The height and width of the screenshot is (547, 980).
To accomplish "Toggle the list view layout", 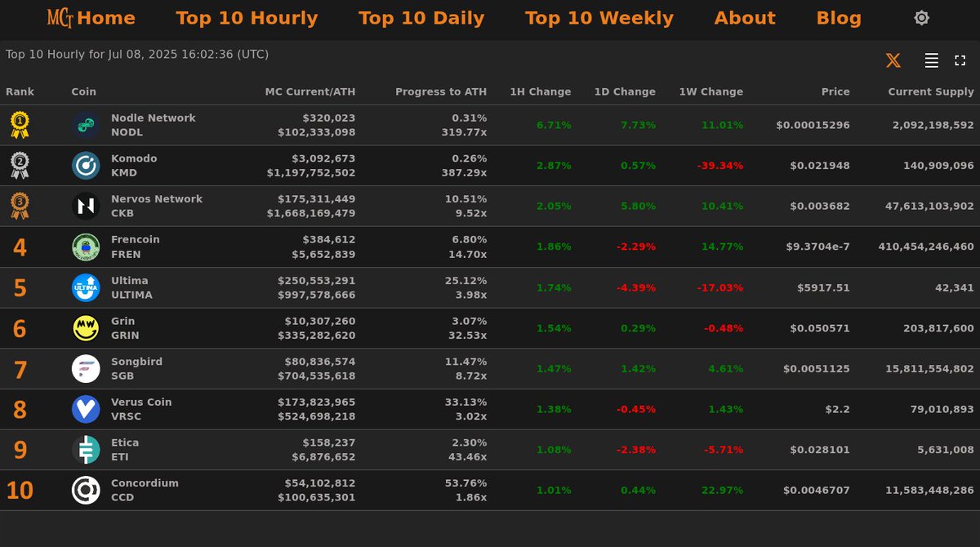I will tap(931, 60).
